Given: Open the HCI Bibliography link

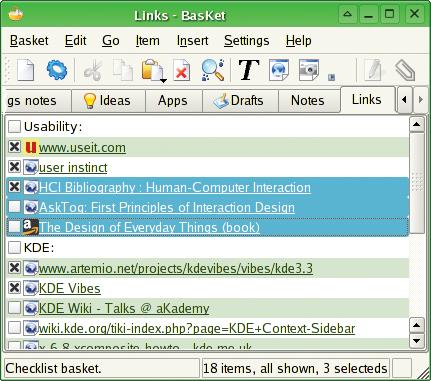Looking at the screenshot, I should (175, 187).
